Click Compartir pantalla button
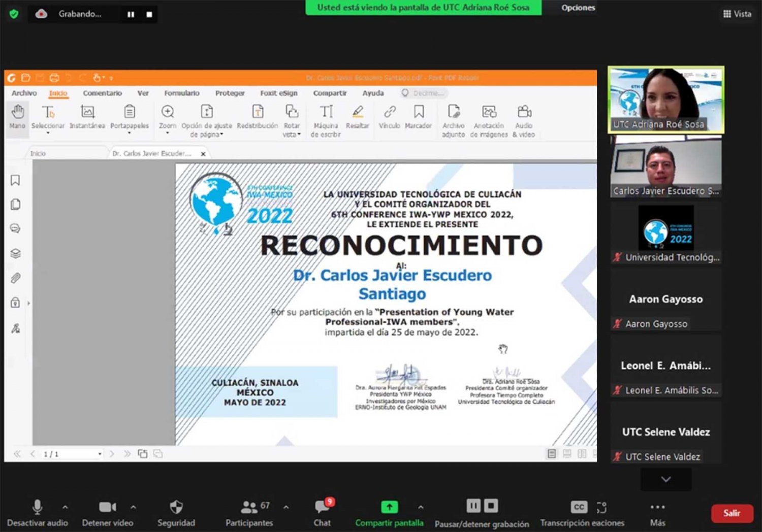Screen dimensions: 762x532 coord(389,513)
